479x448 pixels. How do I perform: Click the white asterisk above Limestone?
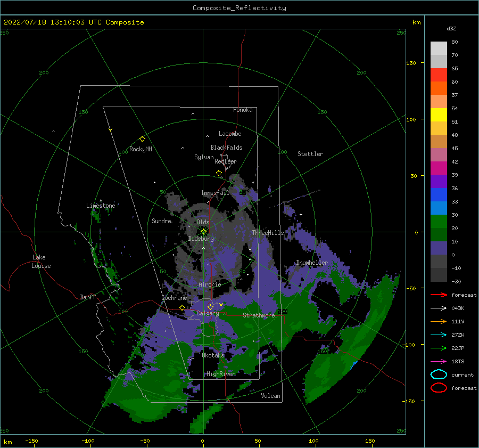pyautogui.click(x=101, y=201)
